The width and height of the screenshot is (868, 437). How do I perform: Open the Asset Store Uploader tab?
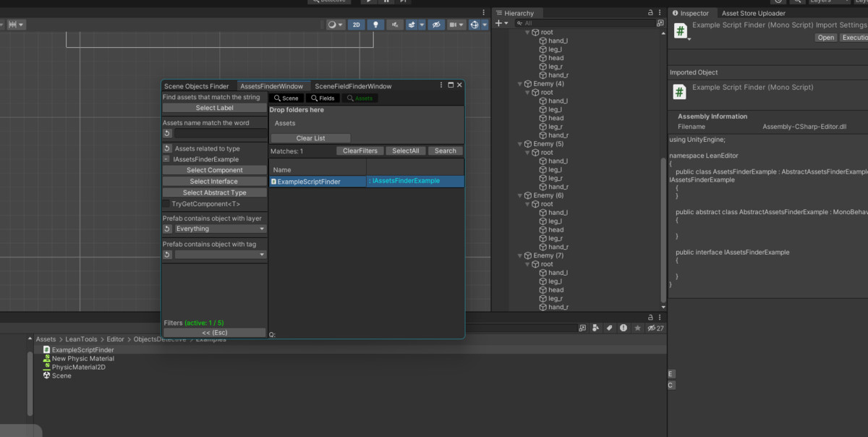pos(753,13)
